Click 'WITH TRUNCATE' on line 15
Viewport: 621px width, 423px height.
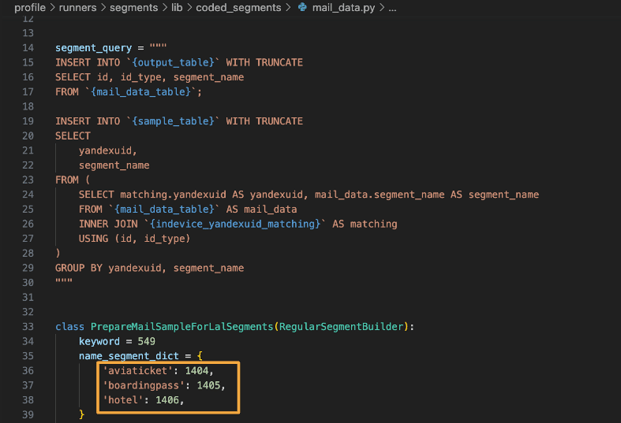point(264,63)
